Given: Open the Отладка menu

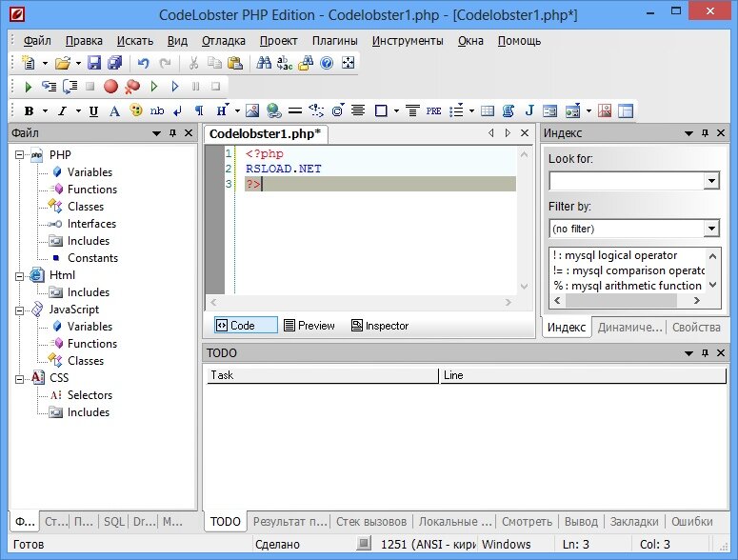Looking at the screenshot, I should point(224,41).
